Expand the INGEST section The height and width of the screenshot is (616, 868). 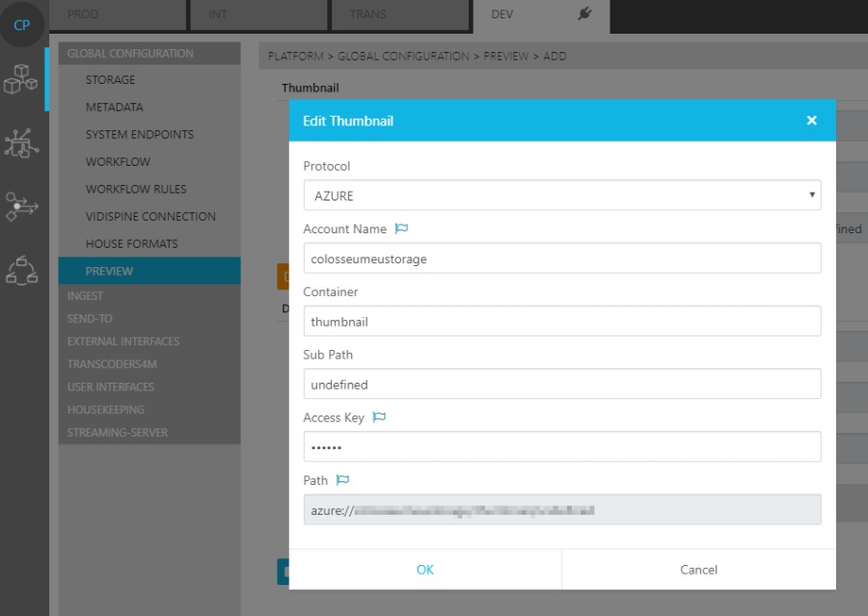pos(85,296)
